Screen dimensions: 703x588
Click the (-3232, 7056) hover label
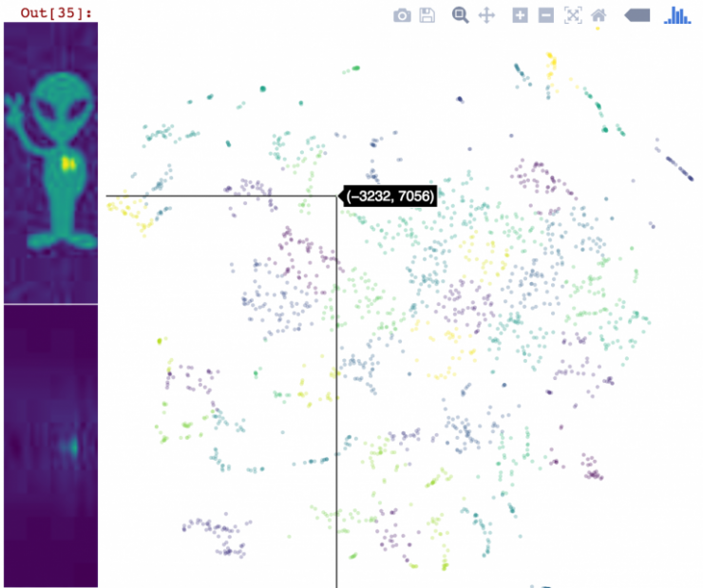(x=389, y=196)
